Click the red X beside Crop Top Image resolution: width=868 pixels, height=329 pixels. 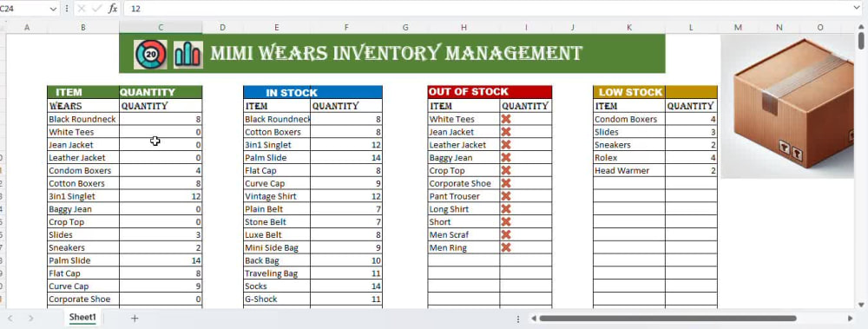coord(506,171)
